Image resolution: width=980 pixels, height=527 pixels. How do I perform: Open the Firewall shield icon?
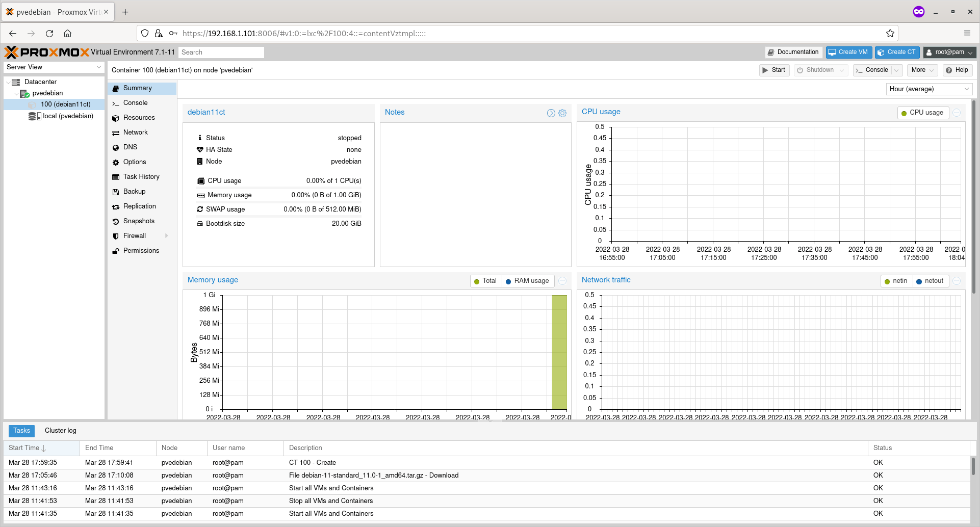pyautogui.click(x=116, y=236)
